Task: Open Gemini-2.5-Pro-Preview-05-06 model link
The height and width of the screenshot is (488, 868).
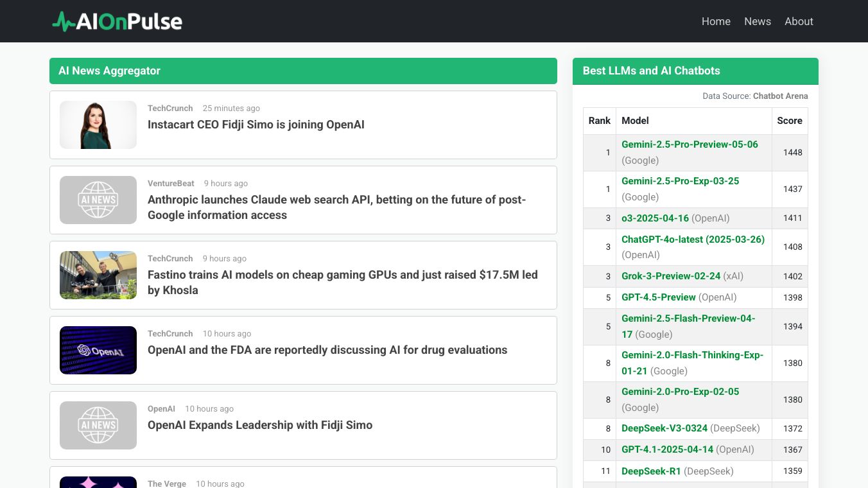Action: [x=690, y=144]
